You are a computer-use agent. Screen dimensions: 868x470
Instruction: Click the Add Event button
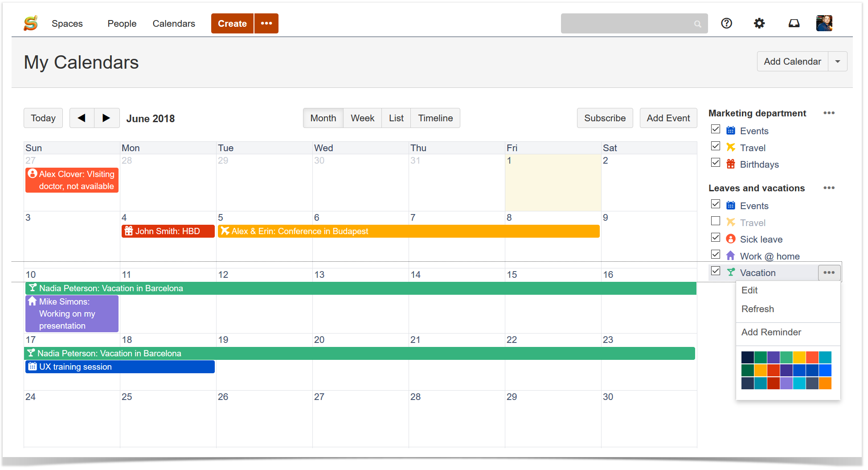(x=668, y=118)
